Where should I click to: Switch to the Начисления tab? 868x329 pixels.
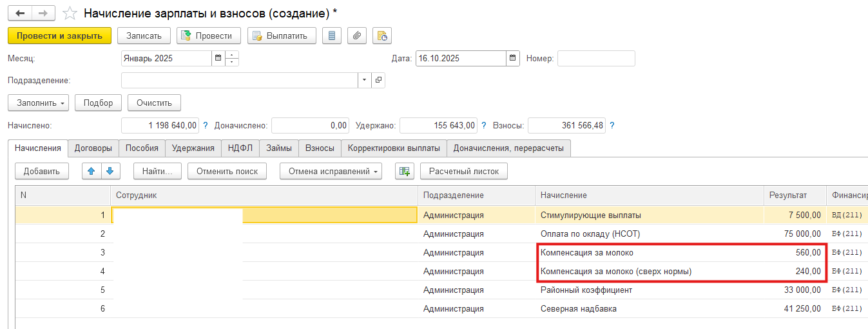tap(37, 148)
